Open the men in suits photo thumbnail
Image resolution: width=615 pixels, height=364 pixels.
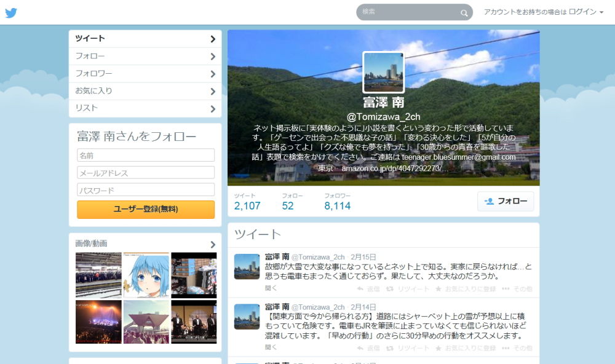tap(194, 322)
